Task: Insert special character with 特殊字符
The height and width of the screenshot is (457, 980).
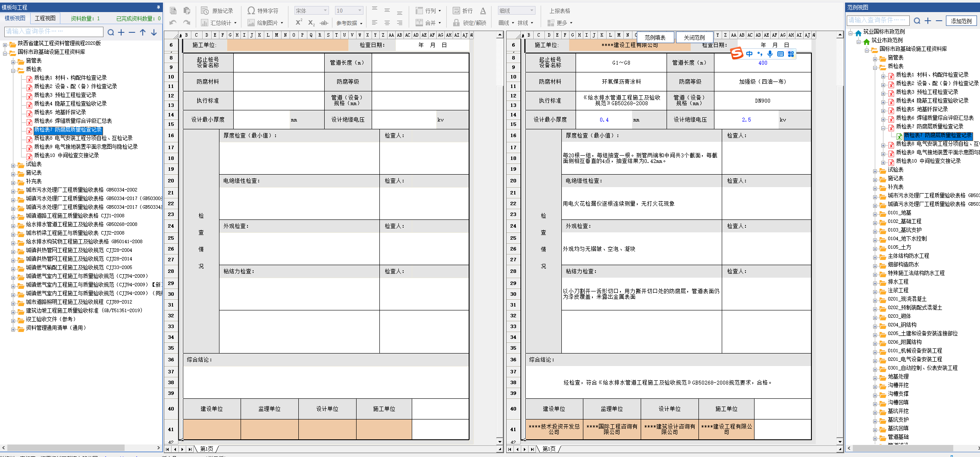Action: pos(263,11)
